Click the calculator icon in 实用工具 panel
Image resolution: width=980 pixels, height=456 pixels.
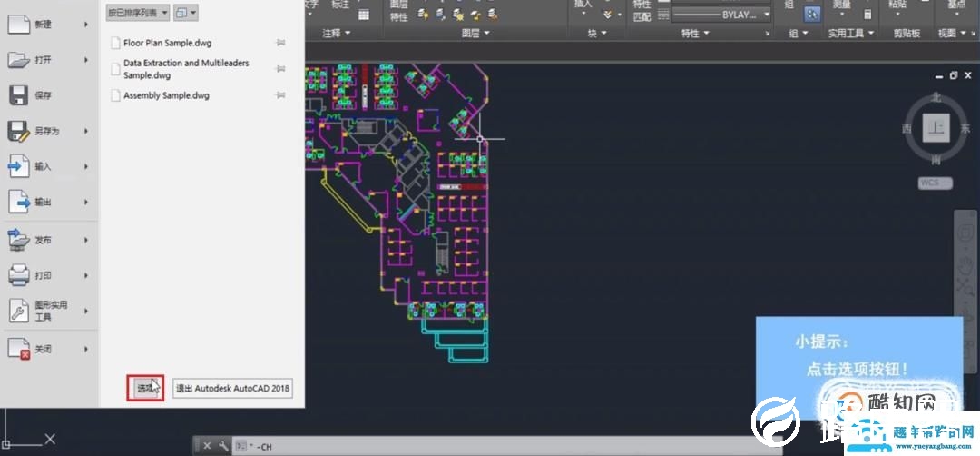coord(867,15)
